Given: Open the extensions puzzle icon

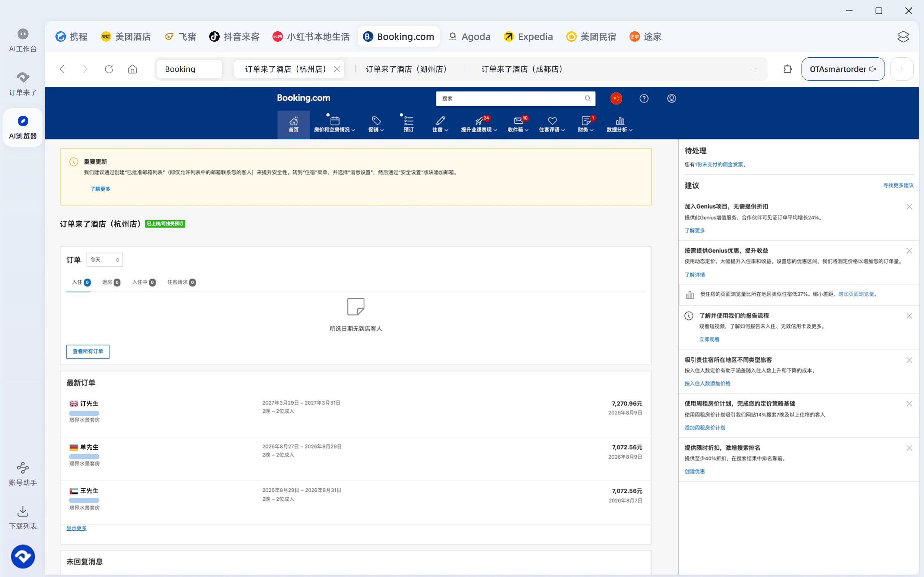Looking at the screenshot, I should point(787,69).
